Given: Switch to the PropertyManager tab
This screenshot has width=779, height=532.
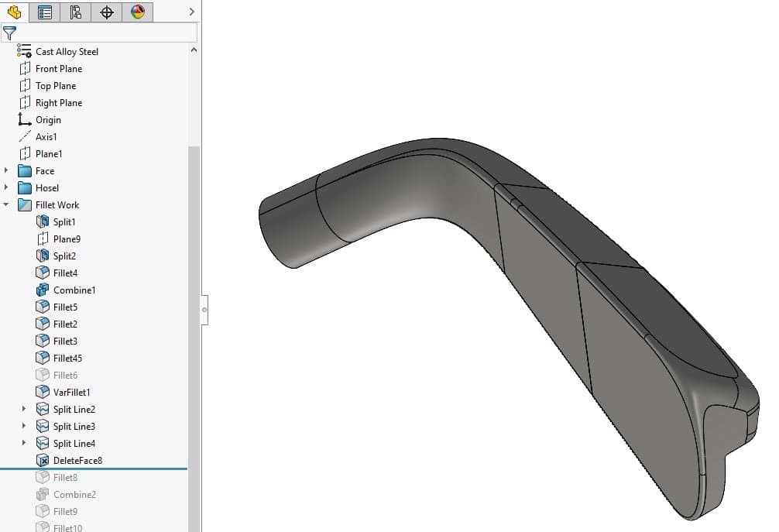Looking at the screenshot, I should click(45, 12).
